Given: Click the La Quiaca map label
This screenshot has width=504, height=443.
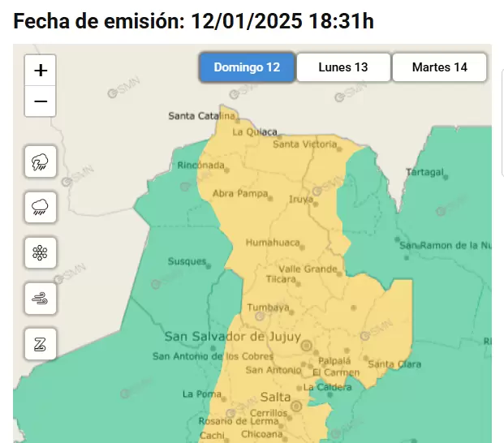Looking at the screenshot, I should 255,132.
